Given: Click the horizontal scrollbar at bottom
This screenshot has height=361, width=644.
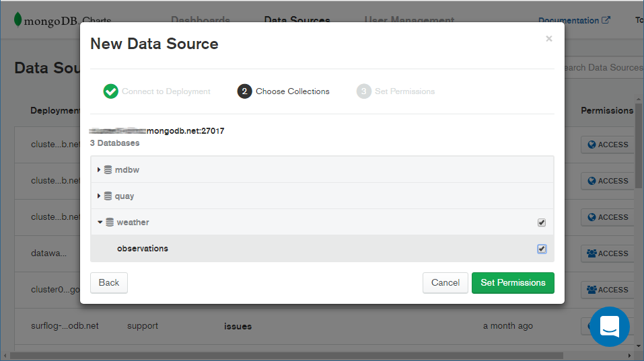Looking at the screenshot, I should (x=286, y=355).
